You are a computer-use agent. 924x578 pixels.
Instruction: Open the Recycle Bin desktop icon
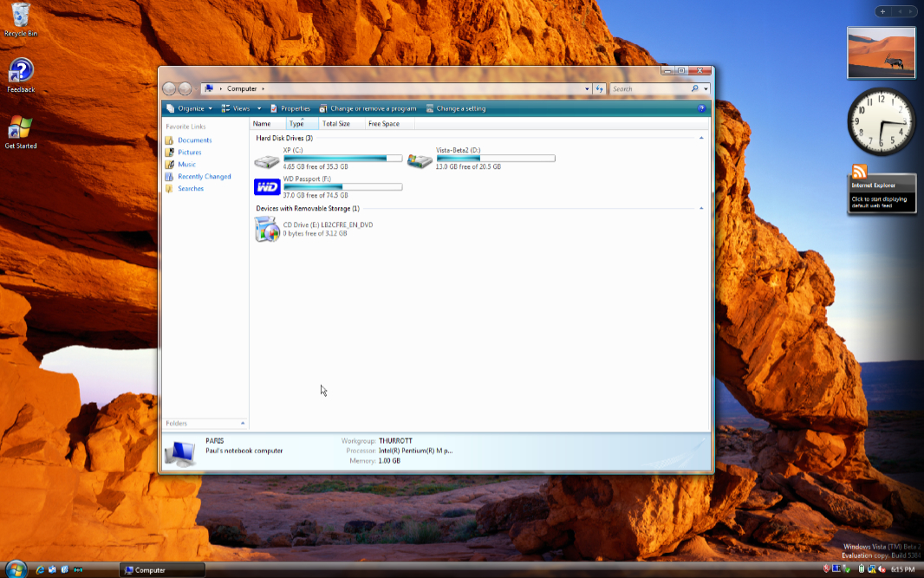21,15
